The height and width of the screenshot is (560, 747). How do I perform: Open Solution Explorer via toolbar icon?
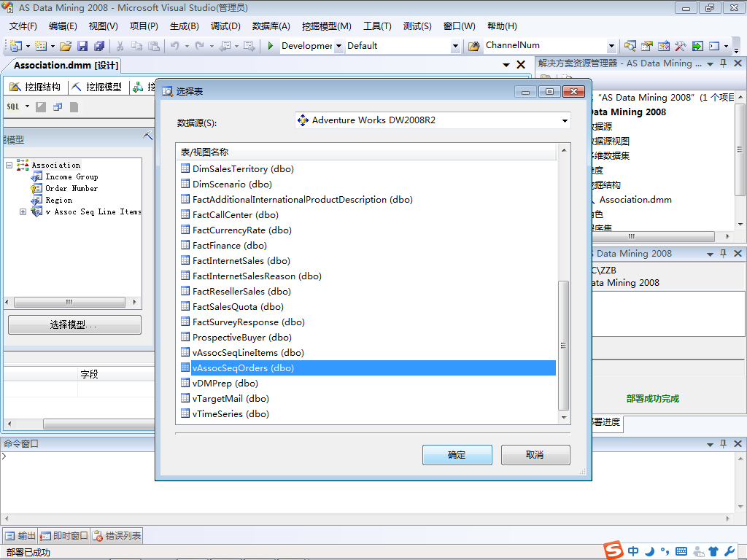[630, 46]
